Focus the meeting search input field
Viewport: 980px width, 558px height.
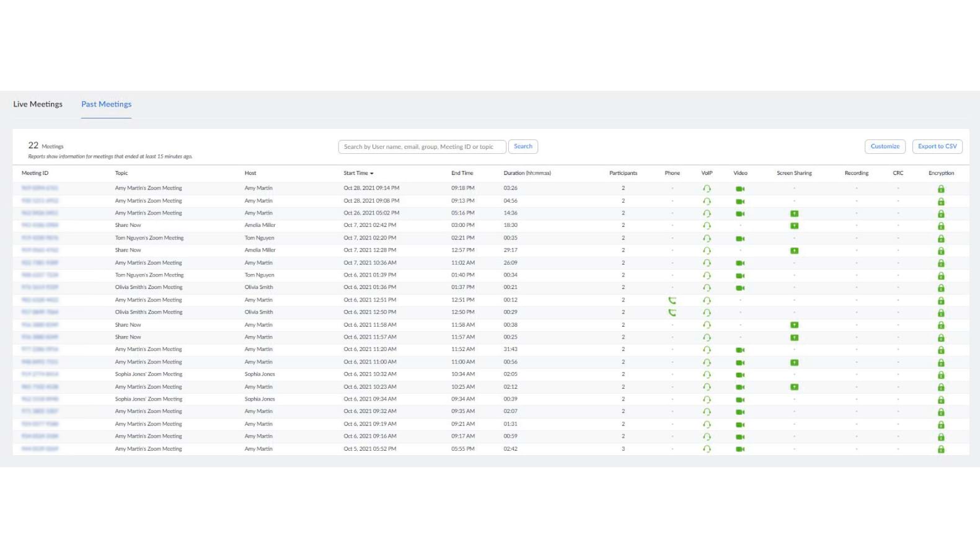[x=422, y=147]
